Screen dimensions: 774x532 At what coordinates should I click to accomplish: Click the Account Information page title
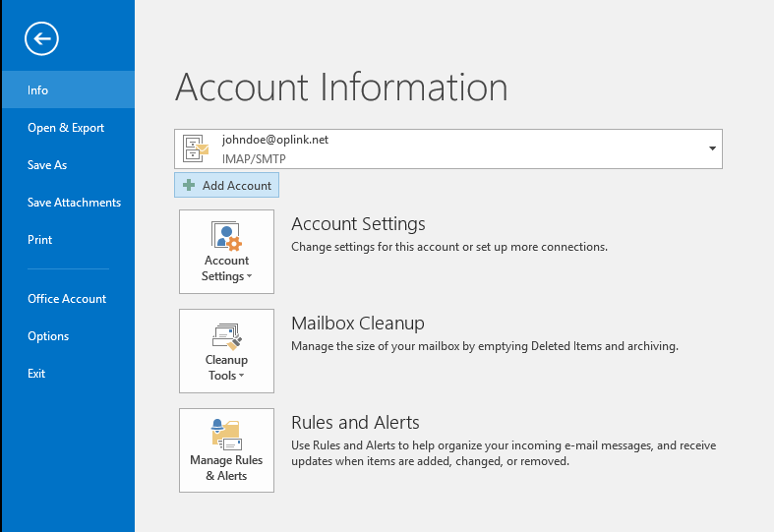click(341, 87)
